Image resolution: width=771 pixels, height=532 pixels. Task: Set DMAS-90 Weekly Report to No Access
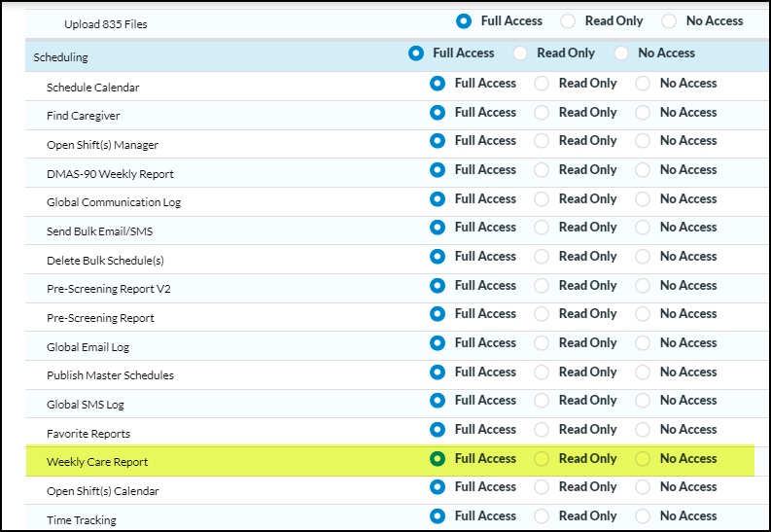click(643, 170)
